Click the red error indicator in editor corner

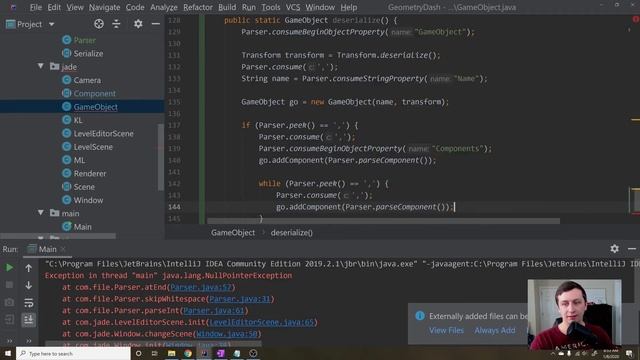click(x=636, y=19)
